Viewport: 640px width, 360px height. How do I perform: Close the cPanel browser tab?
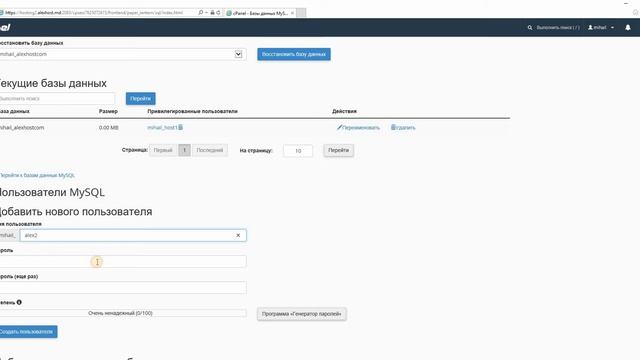[292, 13]
